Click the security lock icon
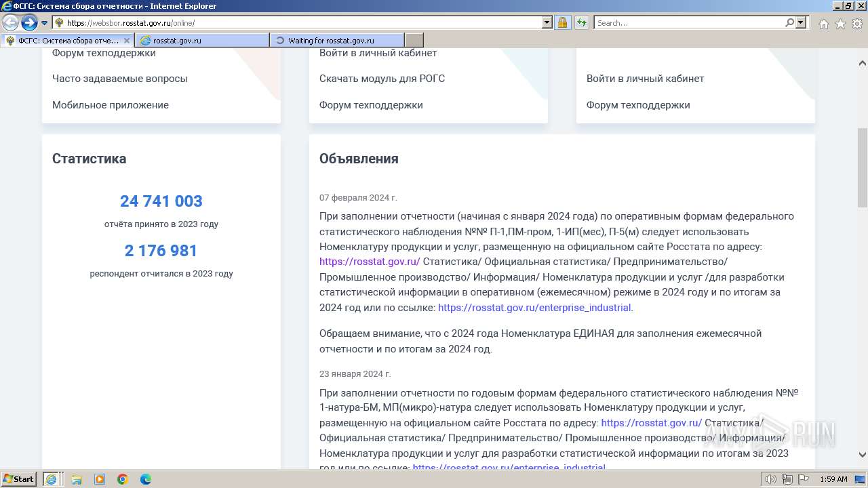The width and height of the screenshot is (868, 488). (x=562, y=23)
